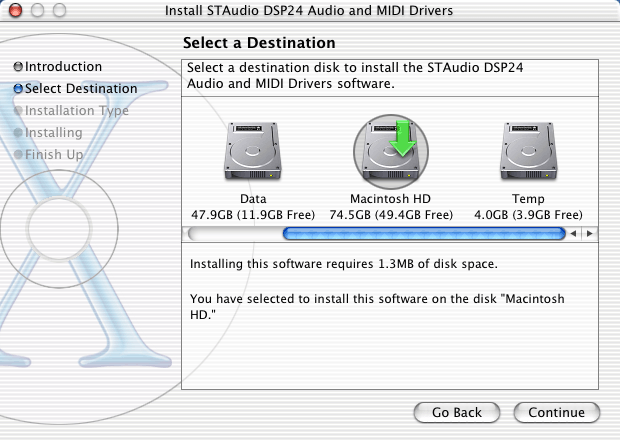Click the Installing step label
620x440 pixels.
tap(54, 132)
